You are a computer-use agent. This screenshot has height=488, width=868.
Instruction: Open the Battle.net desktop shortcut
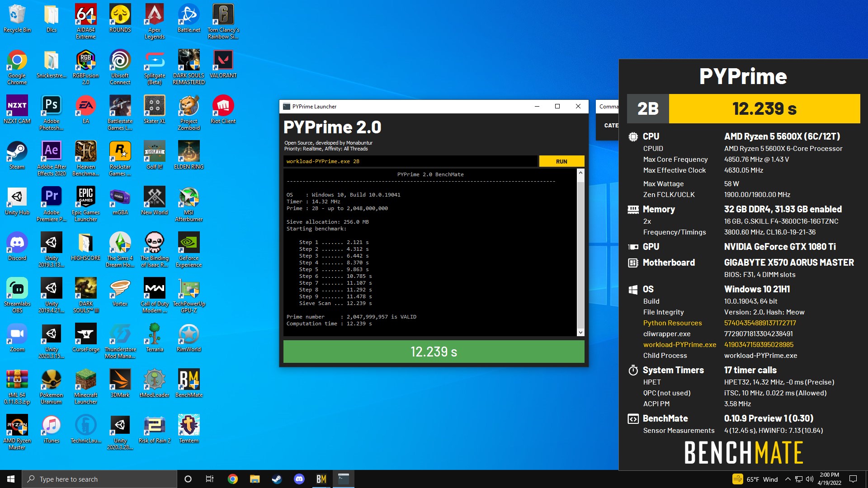point(189,18)
